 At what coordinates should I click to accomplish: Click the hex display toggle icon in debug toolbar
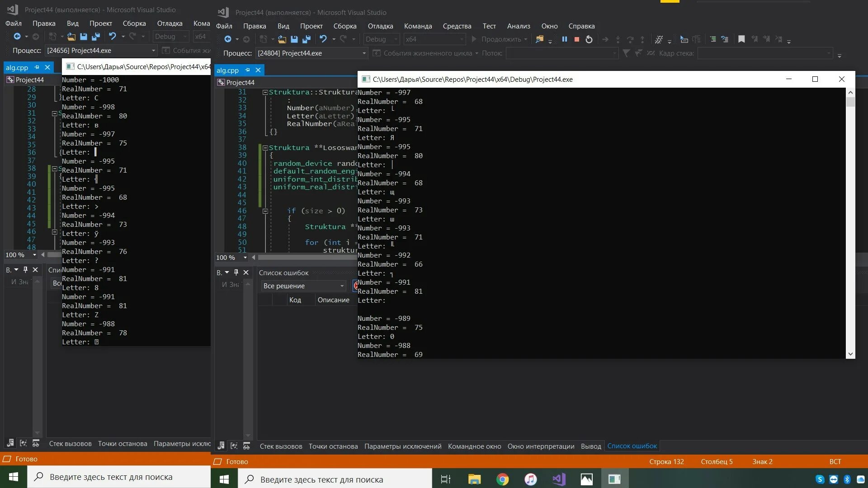tap(659, 39)
